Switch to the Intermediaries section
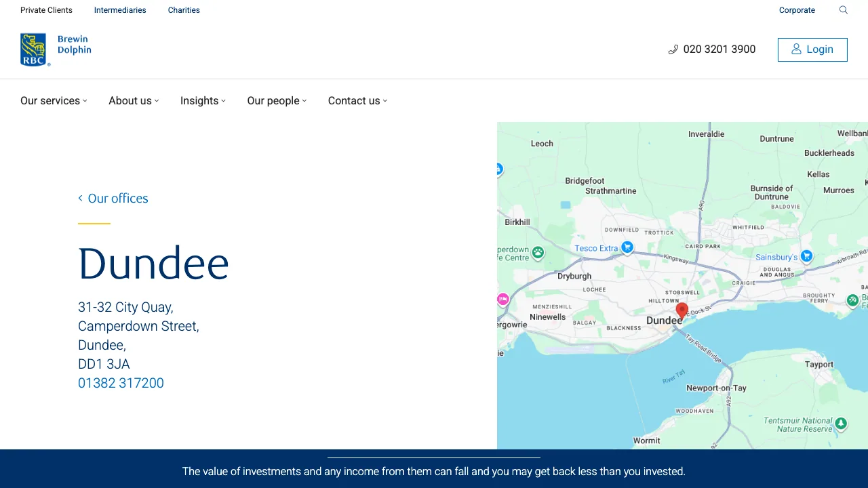Image resolution: width=868 pixels, height=488 pixels. click(x=120, y=10)
